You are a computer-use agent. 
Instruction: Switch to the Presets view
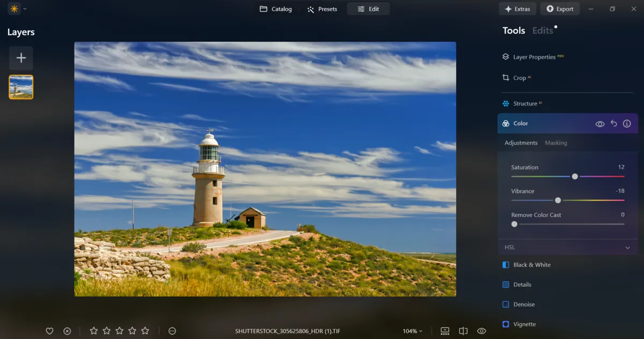pos(322,9)
